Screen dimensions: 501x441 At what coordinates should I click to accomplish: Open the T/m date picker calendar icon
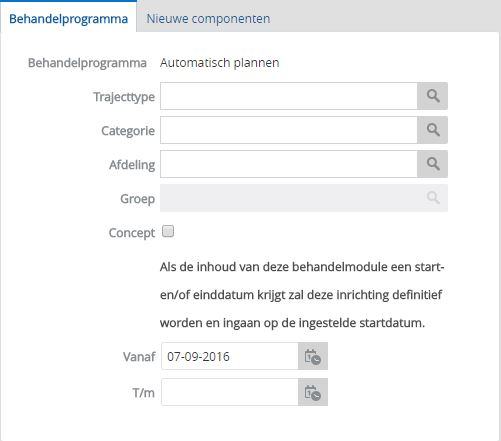pyautogui.click(x=313, y=392)
